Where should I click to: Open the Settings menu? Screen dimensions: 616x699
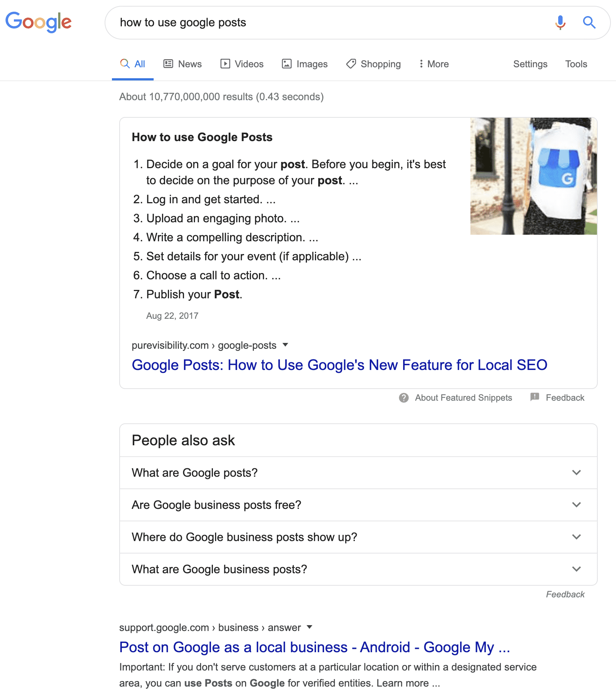(x=530, y=64)
